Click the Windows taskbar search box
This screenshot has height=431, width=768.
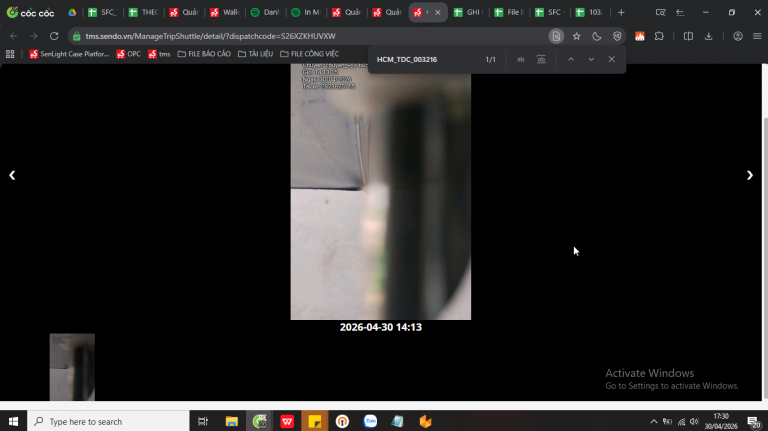[x=108, y=421]
